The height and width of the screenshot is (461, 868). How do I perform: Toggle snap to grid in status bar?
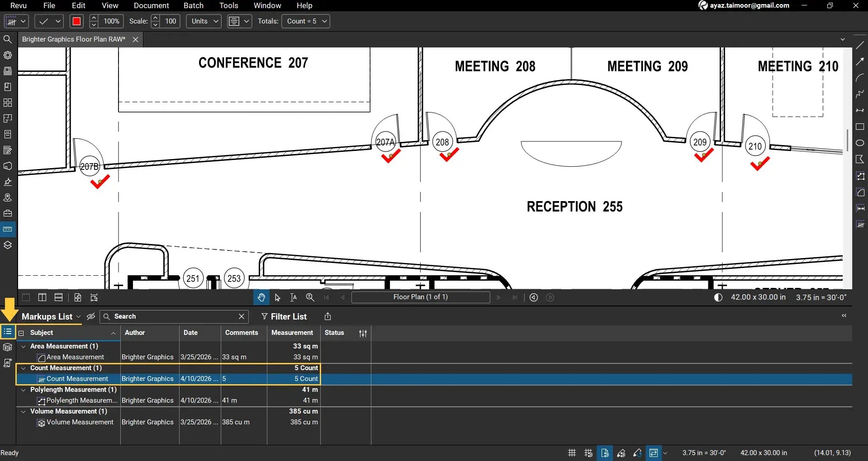tap(588, 453)
